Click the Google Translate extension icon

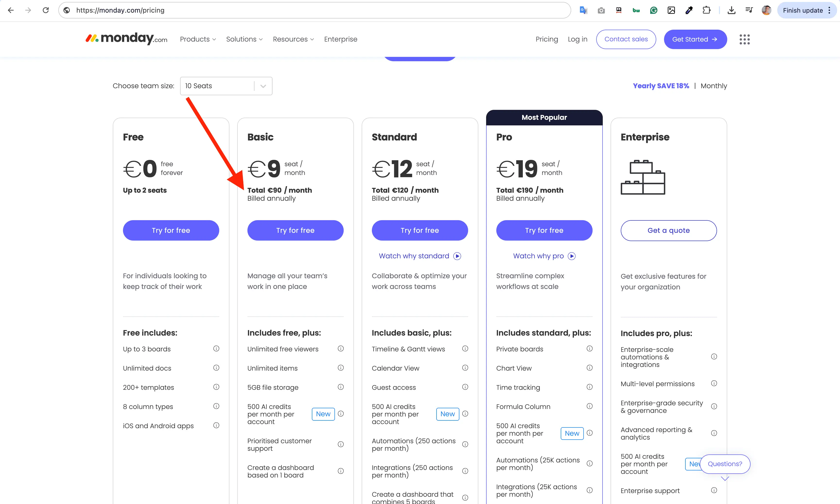[x=584, y=10]
